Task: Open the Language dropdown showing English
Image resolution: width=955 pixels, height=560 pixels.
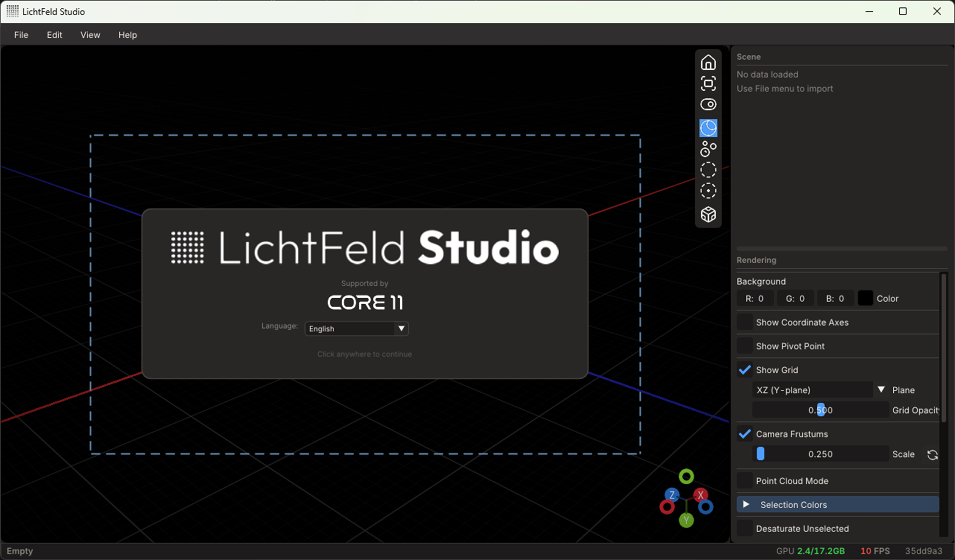Action: click(x=357, y=329)
